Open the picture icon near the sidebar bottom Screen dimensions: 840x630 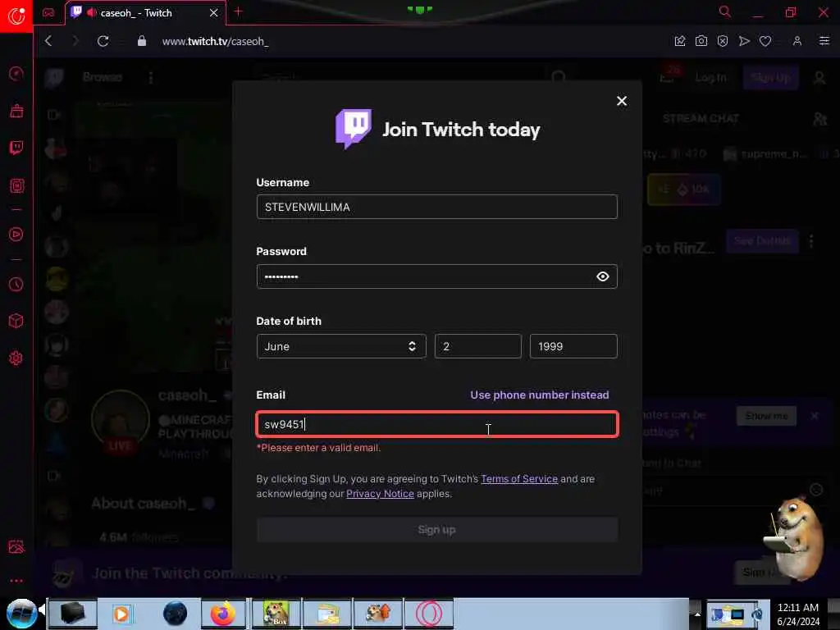pos(16,546)
